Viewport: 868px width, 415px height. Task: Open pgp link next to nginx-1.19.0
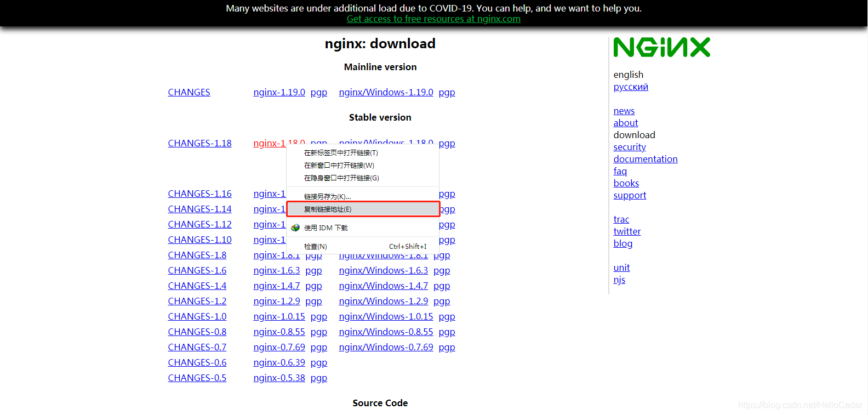click(x=319, y=92)
